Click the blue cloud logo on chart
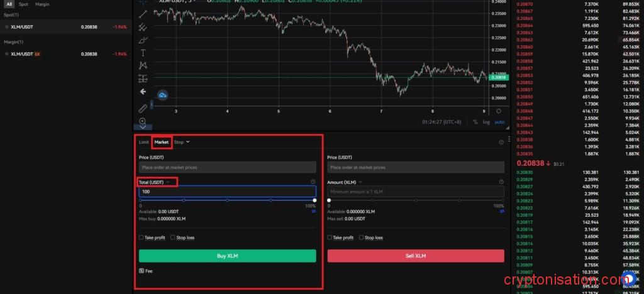 coord(162,95)
